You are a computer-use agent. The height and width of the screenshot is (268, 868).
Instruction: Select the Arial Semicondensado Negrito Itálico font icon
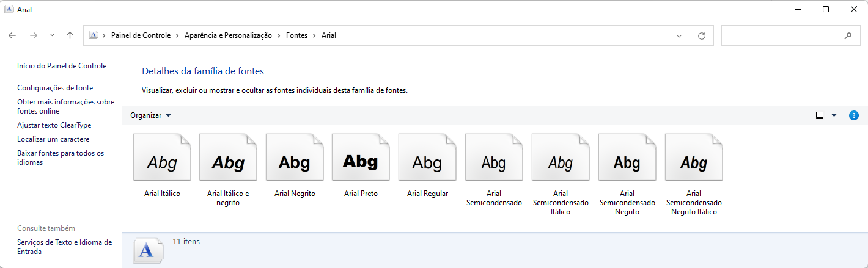click(x=694, y=157)
